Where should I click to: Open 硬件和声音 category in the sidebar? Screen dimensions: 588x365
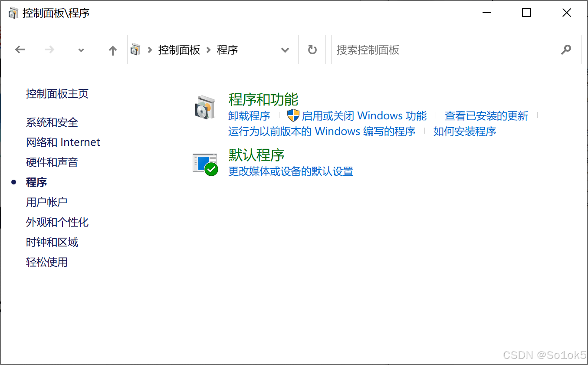click(x=52, y=162)
